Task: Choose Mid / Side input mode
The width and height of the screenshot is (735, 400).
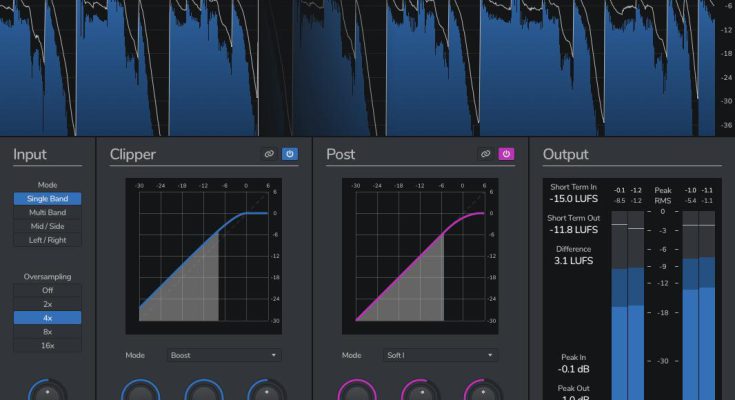Action: coord(47,227)
